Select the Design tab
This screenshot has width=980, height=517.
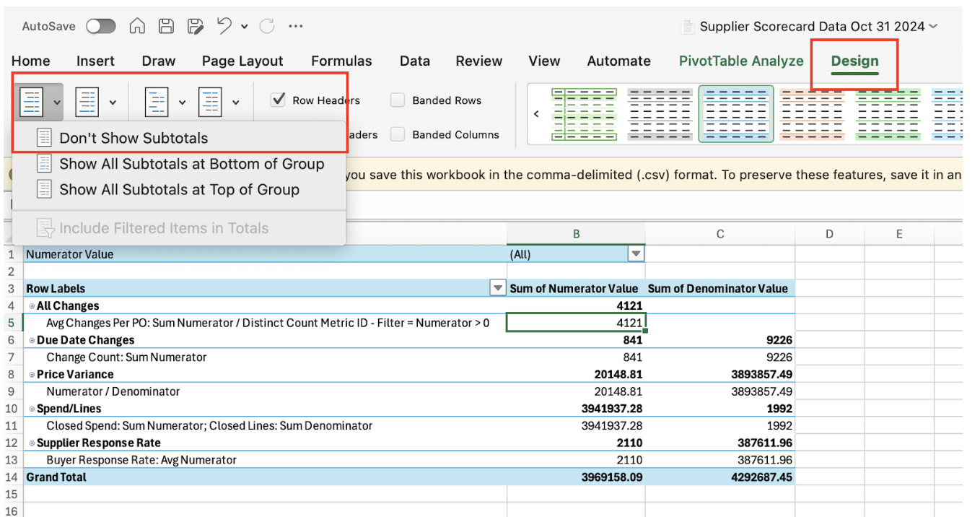[855, 61]
